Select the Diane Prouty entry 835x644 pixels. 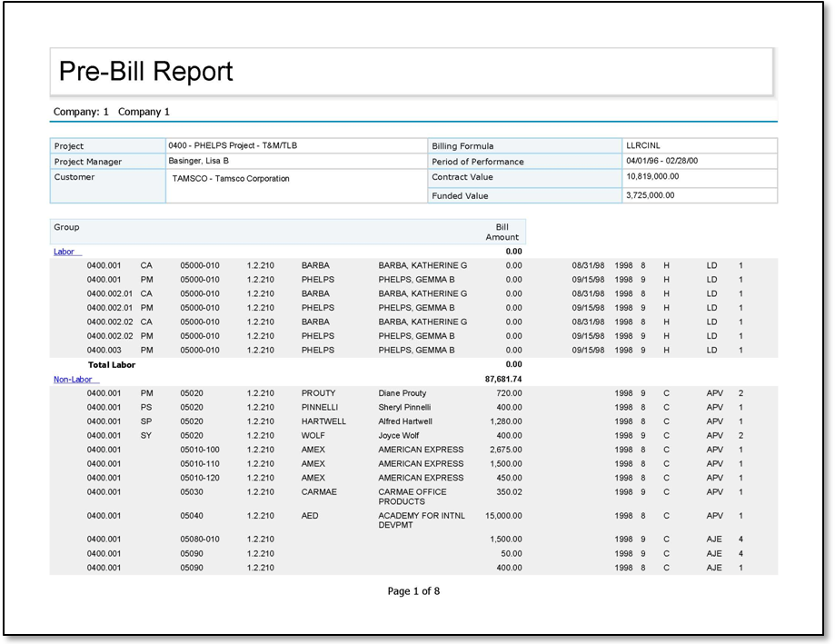coord(402,393)
